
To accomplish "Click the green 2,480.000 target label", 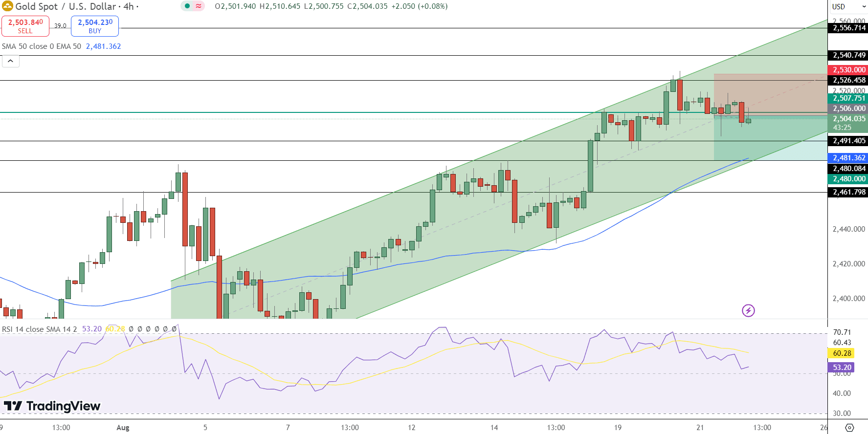I will pyautogui.click(x=848, y=179).
